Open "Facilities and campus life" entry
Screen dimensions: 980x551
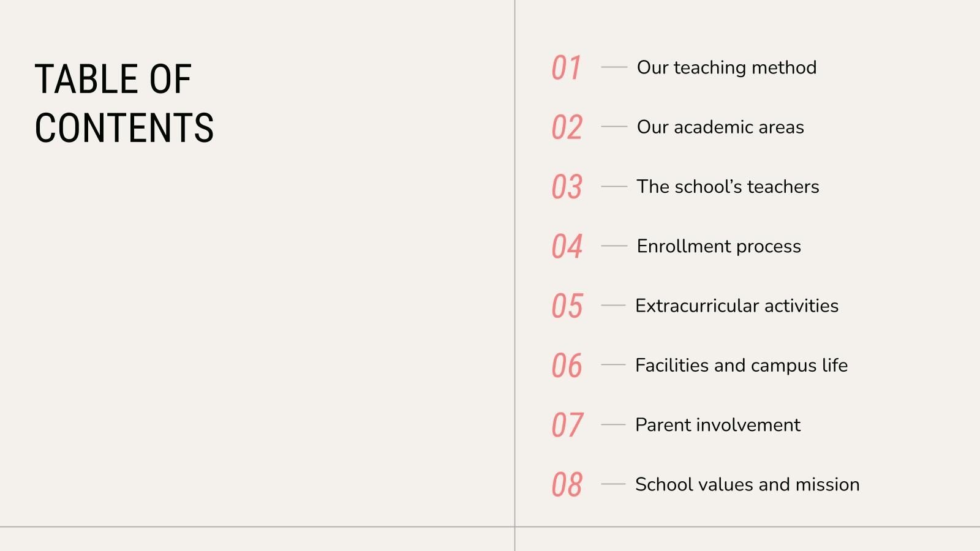[741, 365]
